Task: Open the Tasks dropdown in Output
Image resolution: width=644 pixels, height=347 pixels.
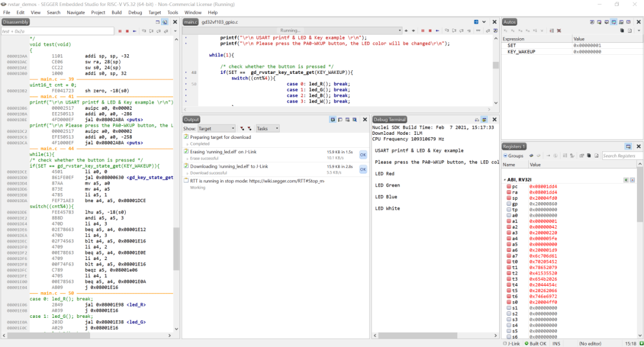Action: point(267,129)
